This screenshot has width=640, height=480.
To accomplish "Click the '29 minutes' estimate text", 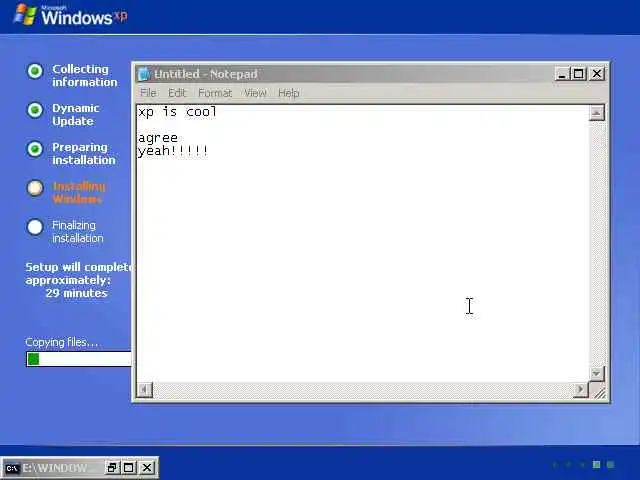I will click(x=77, y=293).
